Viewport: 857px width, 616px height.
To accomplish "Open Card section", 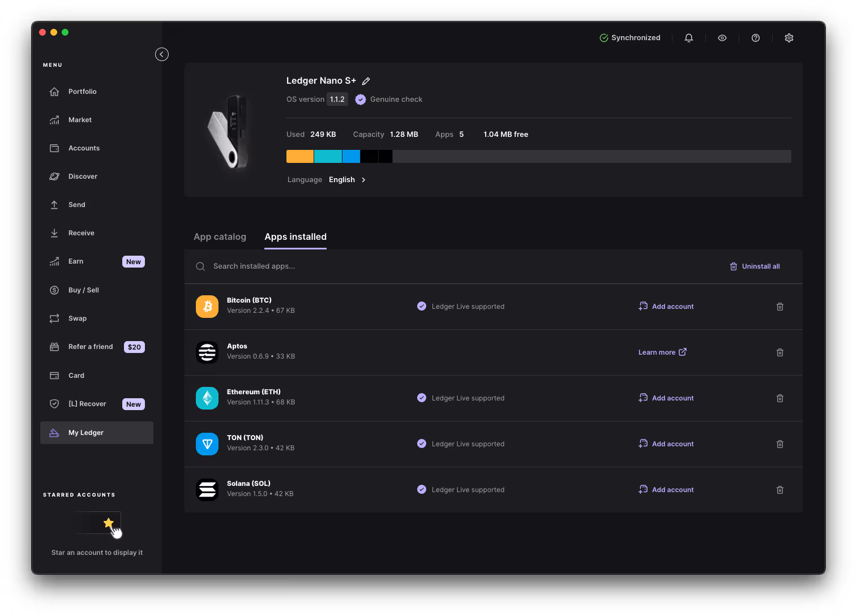I will coord(97,376).
